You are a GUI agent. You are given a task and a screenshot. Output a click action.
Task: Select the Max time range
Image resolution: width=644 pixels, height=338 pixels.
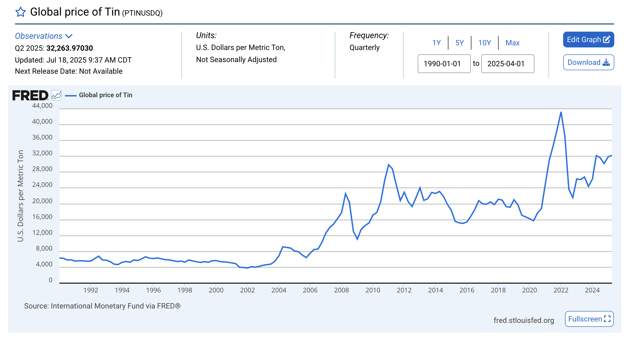point(512,43)
